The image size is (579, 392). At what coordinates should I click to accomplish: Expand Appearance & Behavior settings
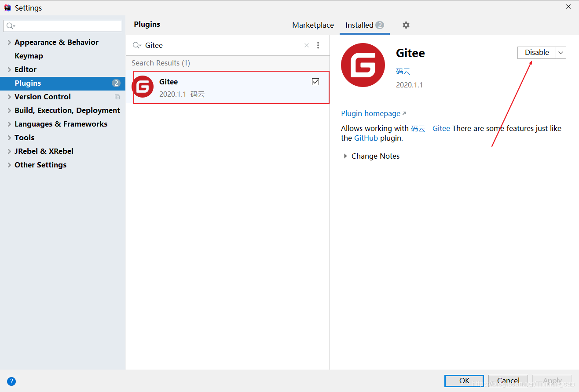(9, 42)
